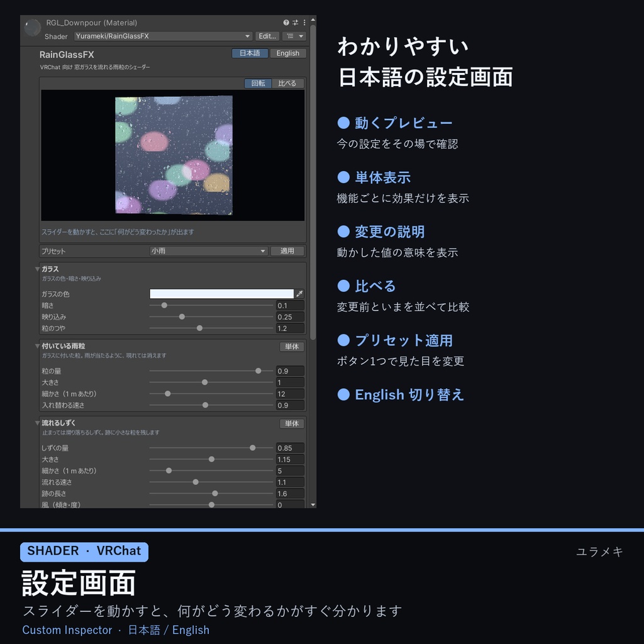Image resolution: width=644 pixels, height=644 pixels.
Task: Click the 暗さ value field 0.1
Action: click(290, 306)
